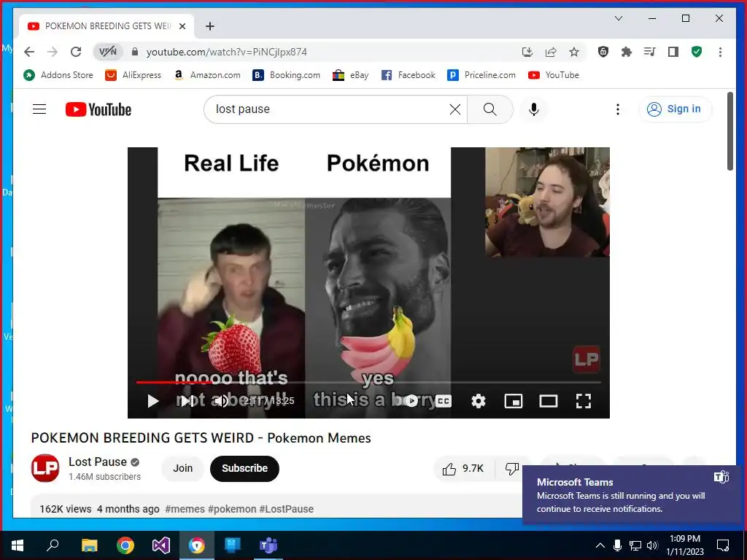Open the Extensions puzzle icon
This screenshot has width=747, height=560.
click(627, 52)
